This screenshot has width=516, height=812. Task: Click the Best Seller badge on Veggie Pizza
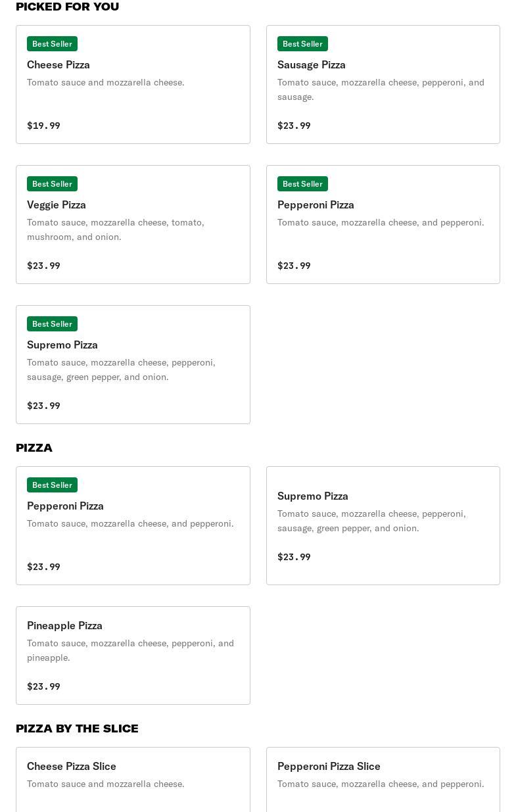click(x=52, y=184)
